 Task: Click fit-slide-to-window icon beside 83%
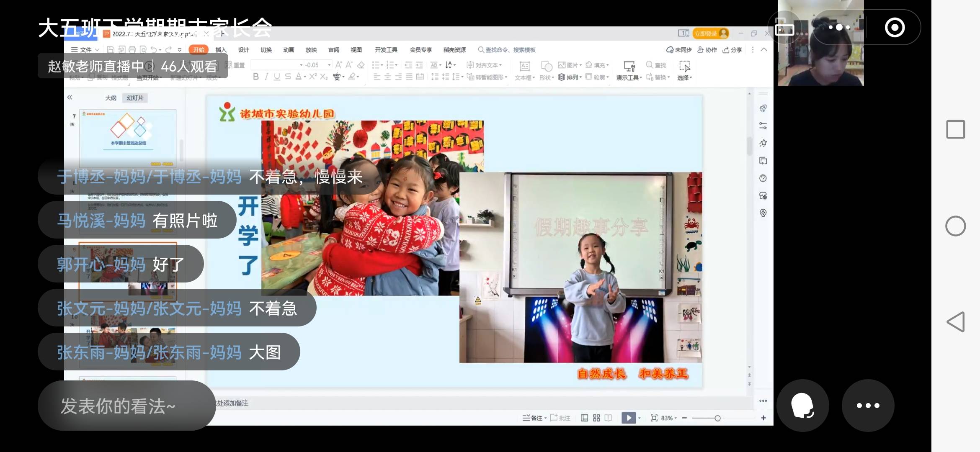point(654,418)
